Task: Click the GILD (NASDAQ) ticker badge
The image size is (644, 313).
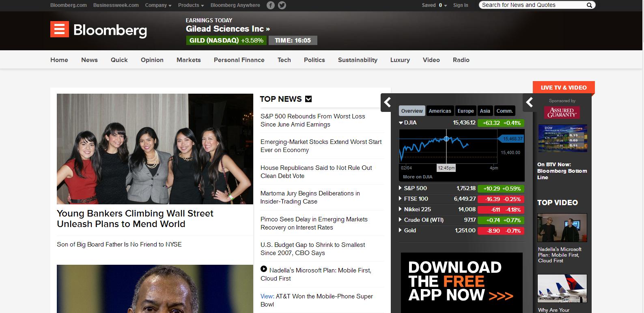Action: (x=226, y=41)
